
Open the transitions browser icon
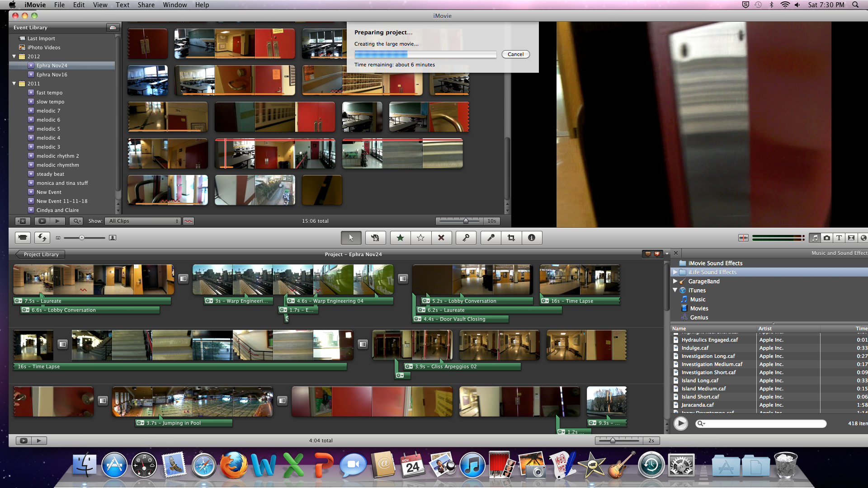(x=851, y=238)
